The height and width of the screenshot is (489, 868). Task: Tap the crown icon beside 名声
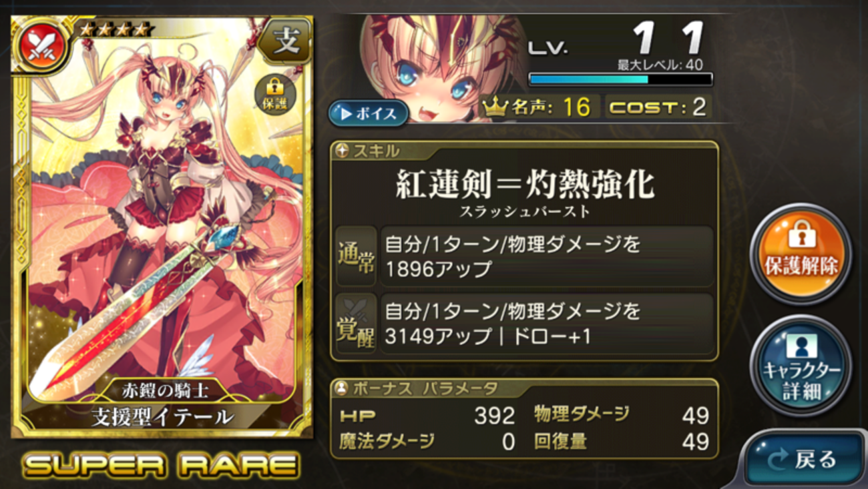click(495, 107)
